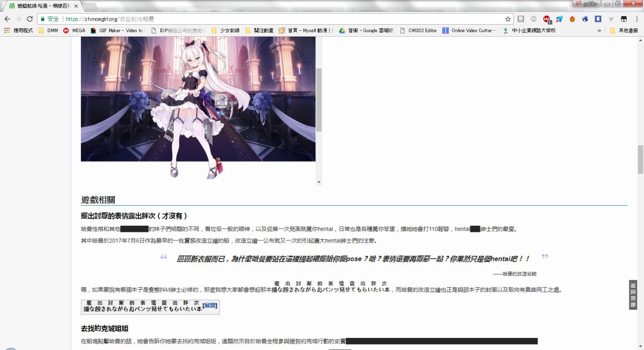The image size is (644, 350).
Task: Click the address bar URL field
Action: 282,19
